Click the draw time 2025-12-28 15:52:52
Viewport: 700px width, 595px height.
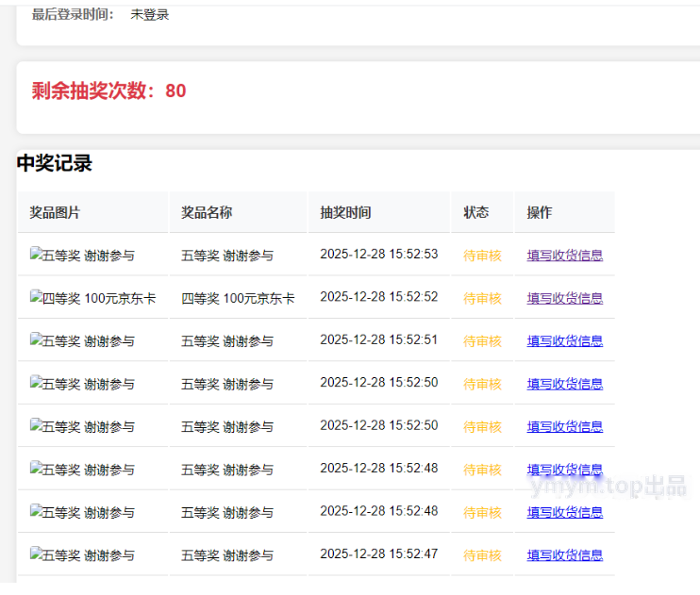379,297
